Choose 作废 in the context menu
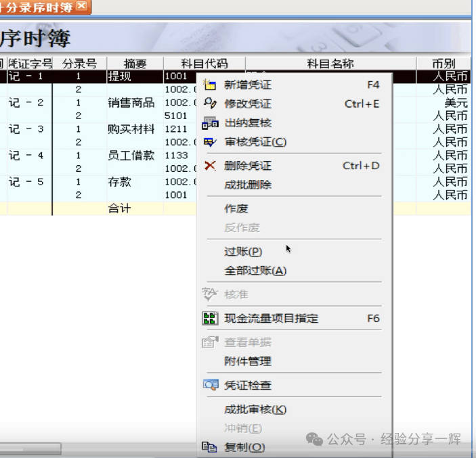476x458 pixels. [x=236, y=209]
